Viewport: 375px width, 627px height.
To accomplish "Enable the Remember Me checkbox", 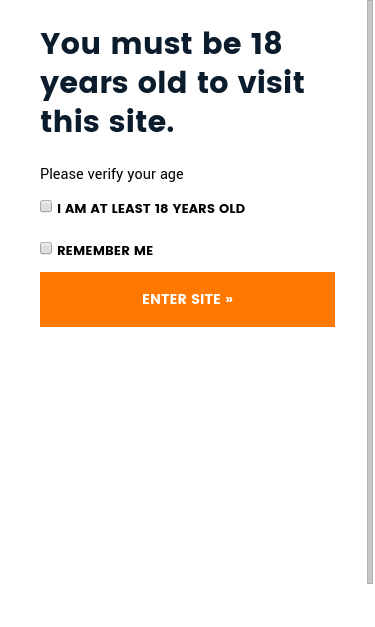I will [46, 248].
